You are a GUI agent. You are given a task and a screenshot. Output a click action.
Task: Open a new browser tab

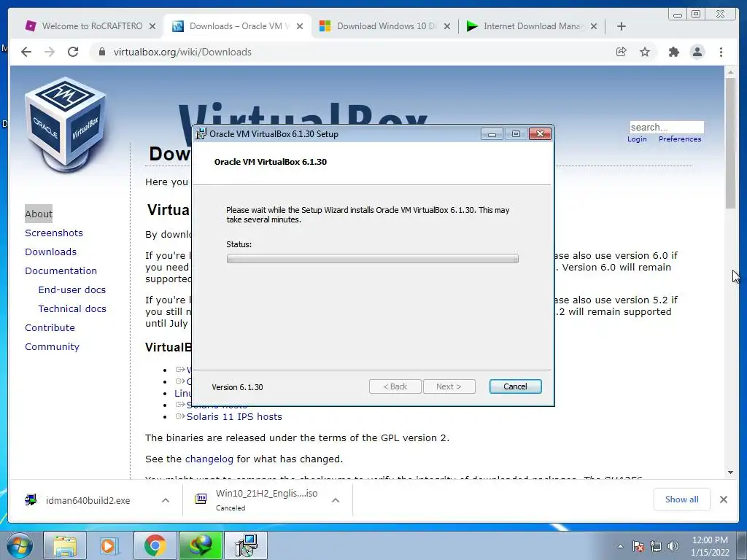click(622, 26)
